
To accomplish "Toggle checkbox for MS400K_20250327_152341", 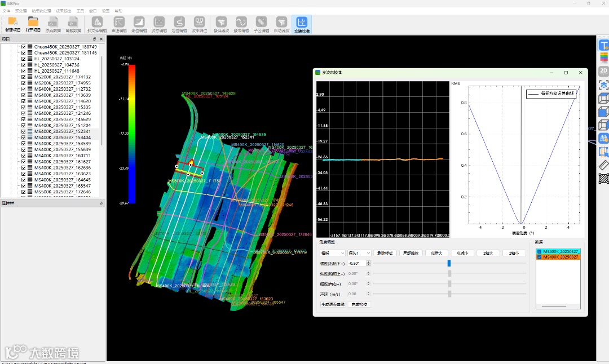I will [23, 131].
